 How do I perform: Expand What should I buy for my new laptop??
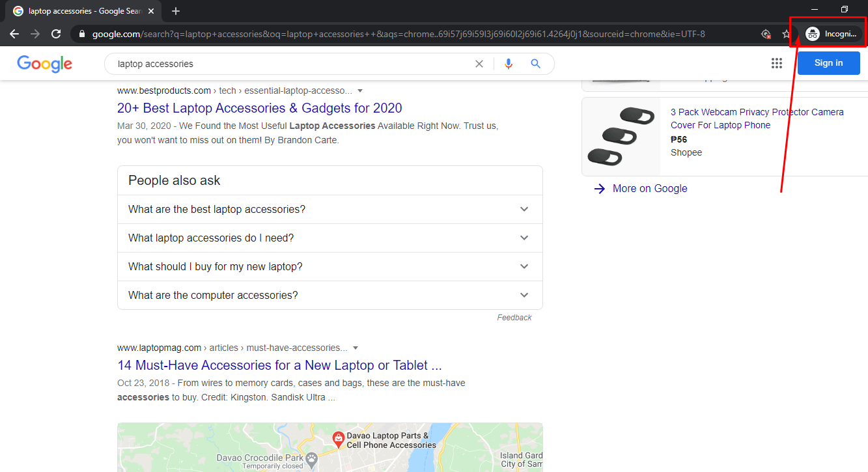329,267
